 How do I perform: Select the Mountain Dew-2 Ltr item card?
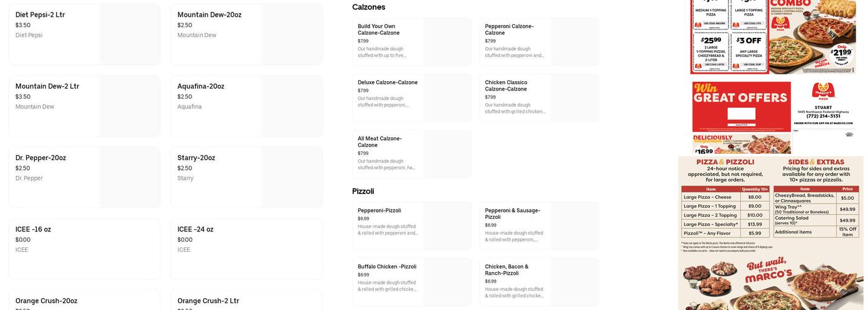[84, 106]
